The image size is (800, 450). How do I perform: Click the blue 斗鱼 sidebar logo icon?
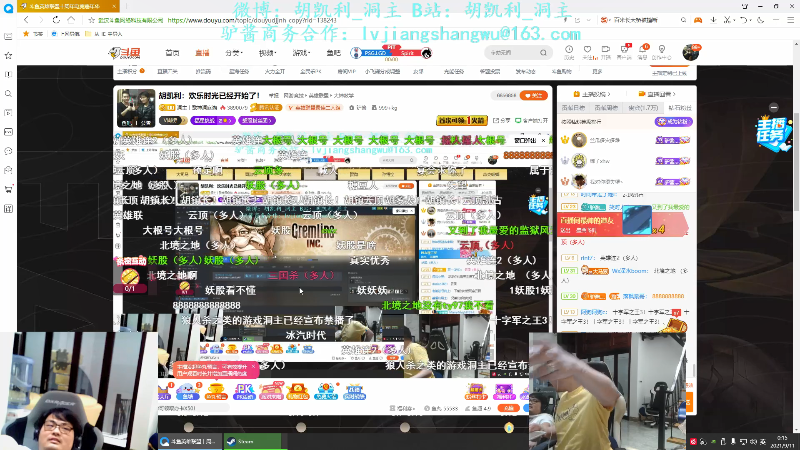[8, 9]
